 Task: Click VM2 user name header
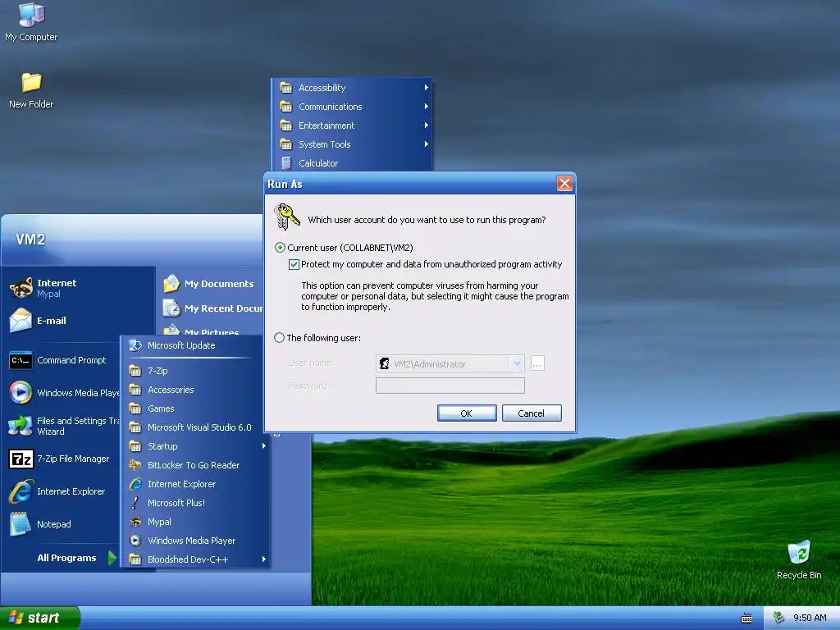click(30, 240)
